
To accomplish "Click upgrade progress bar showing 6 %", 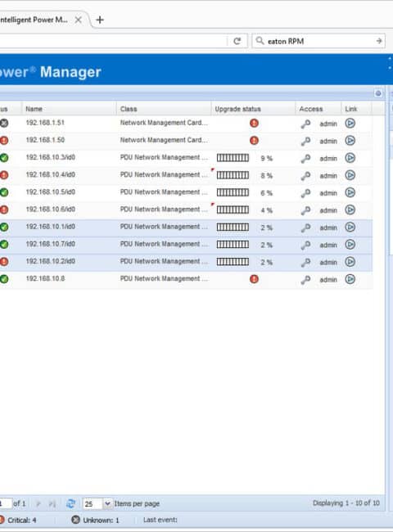I will [x=233, y=192].
